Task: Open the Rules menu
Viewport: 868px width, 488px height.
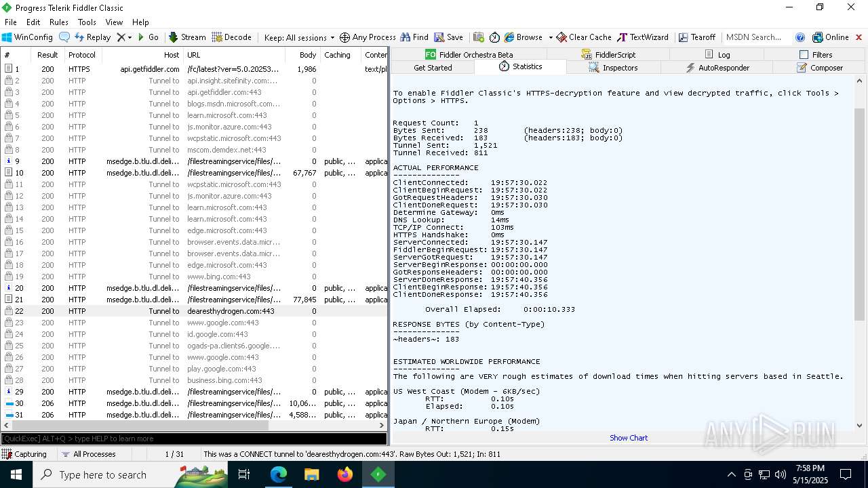Action: (59, 22)
